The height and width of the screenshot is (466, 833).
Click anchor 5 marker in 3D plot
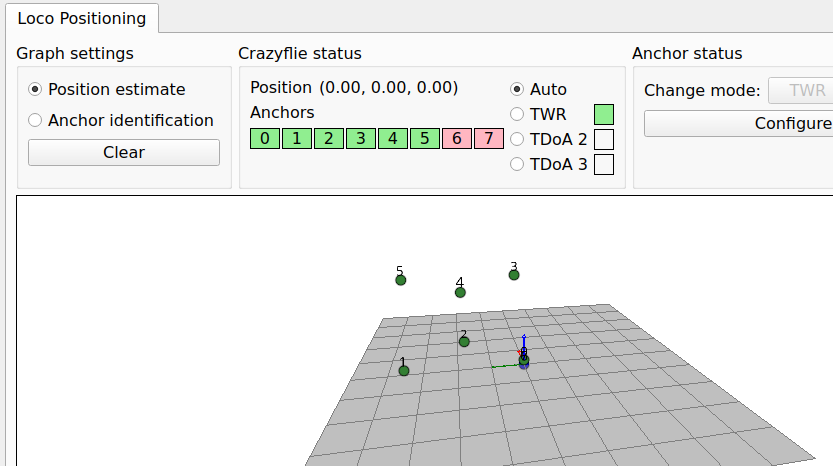pyautogui.click(x=401, y=280)
